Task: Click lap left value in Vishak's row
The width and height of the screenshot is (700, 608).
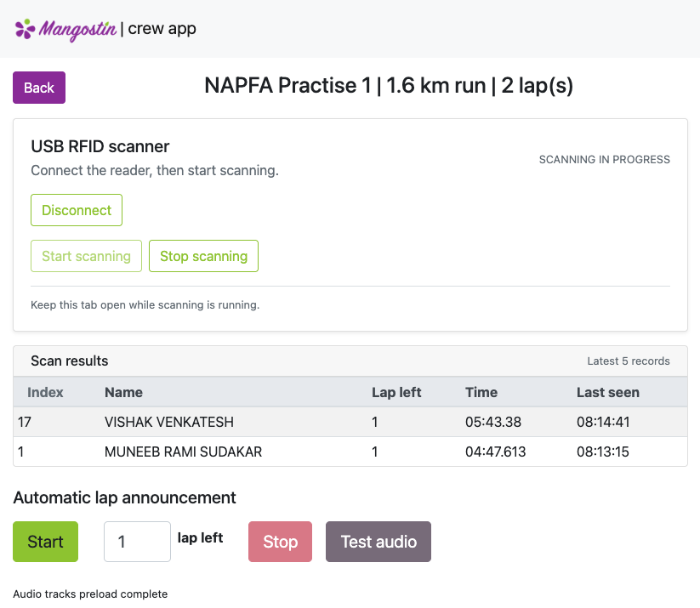Action: (x=375, y=422)
